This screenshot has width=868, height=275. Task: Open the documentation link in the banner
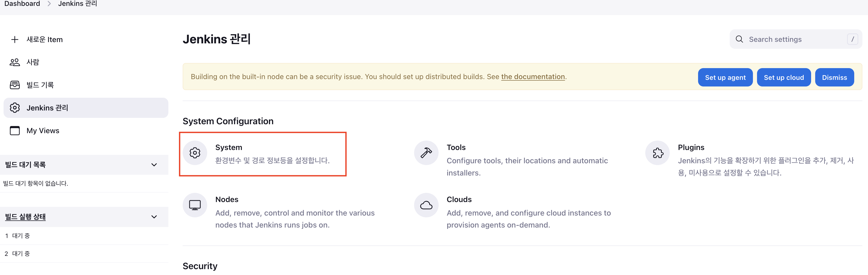pyautogui.click(x=533, y=77)
